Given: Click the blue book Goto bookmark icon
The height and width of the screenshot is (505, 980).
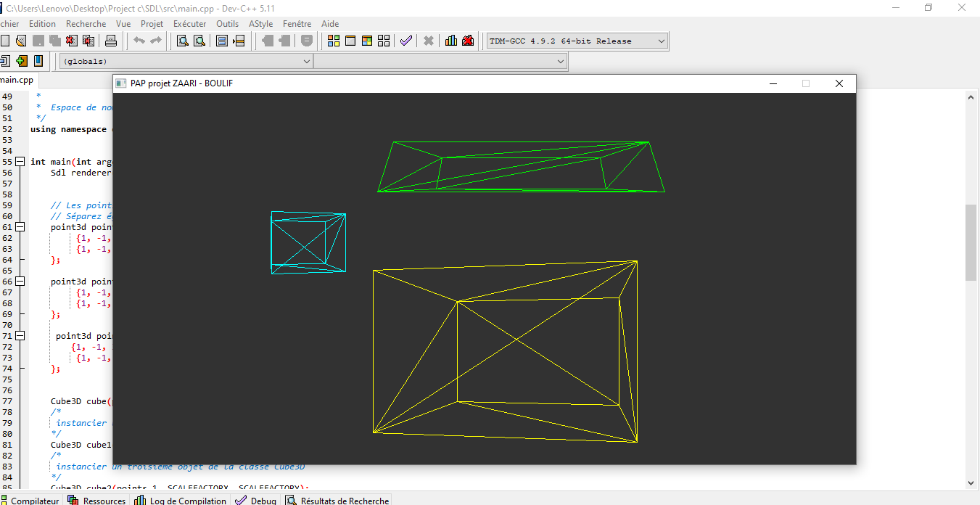Looking at the screenshot, I should 38,61.
